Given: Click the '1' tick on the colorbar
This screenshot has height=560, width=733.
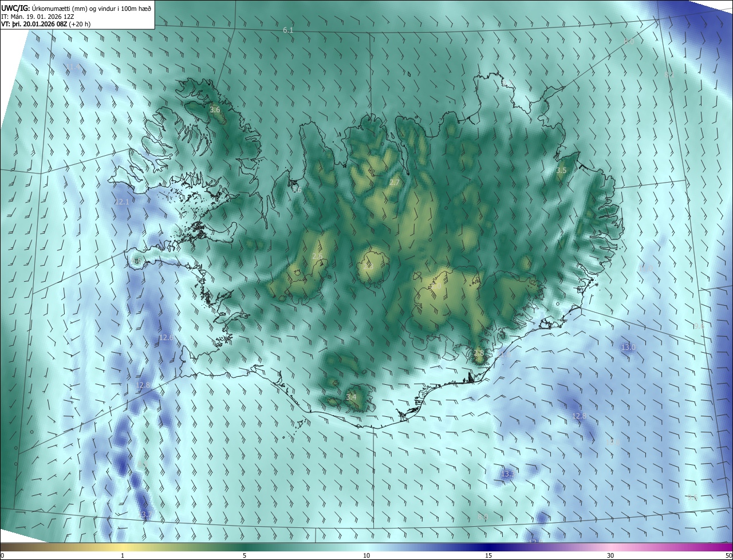Looking at the screenshot, I should coord(123,555).
